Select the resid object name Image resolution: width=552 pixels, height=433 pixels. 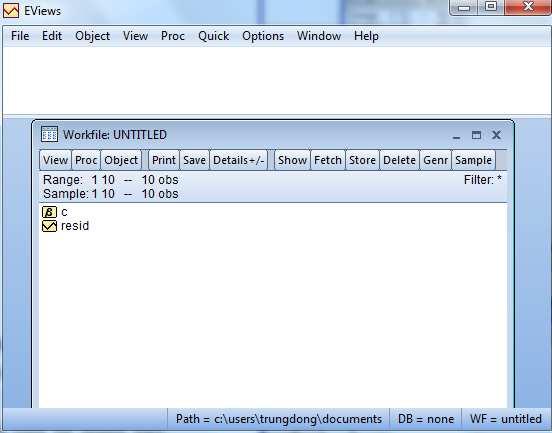tap(75, 226)
